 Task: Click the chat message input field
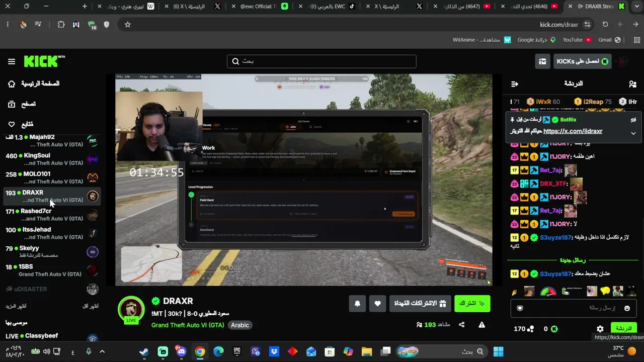tap(574, 308)
